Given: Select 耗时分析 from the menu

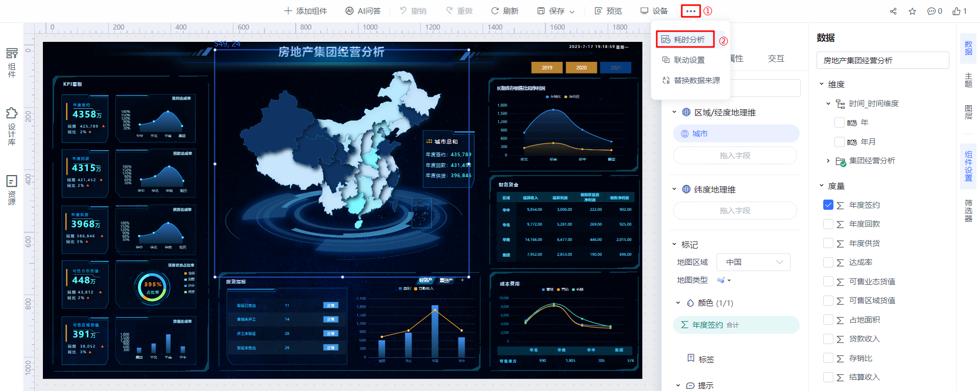Looking at the screenshot, I should 685,39.
